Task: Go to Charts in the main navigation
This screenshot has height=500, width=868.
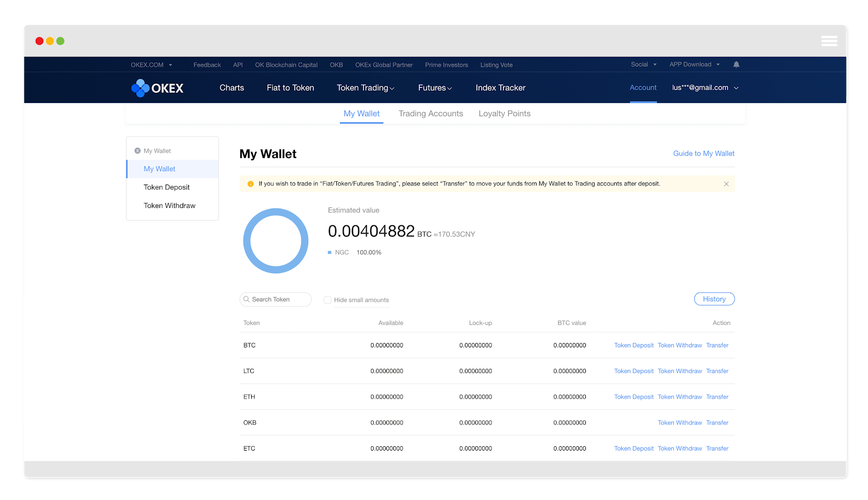Action: point(232,88)
